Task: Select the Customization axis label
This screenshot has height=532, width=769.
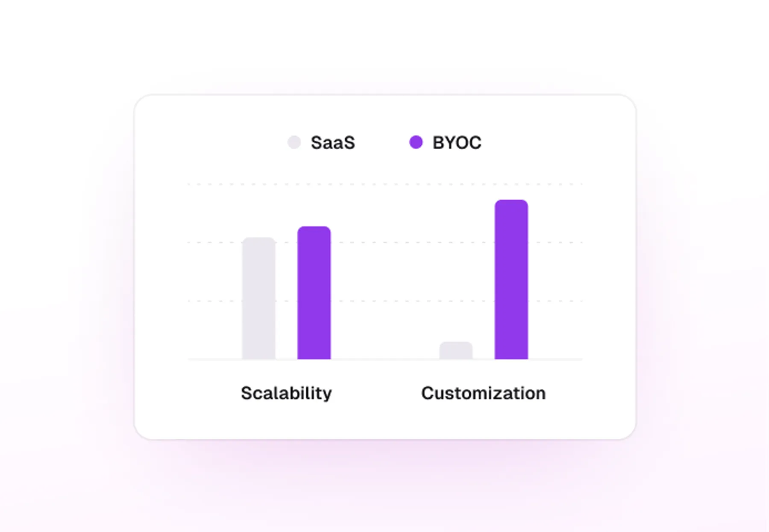Action: tap(483, 393)
